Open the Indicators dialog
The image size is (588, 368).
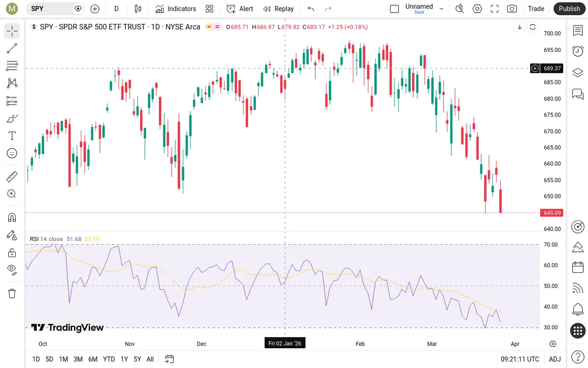point(176,8)
